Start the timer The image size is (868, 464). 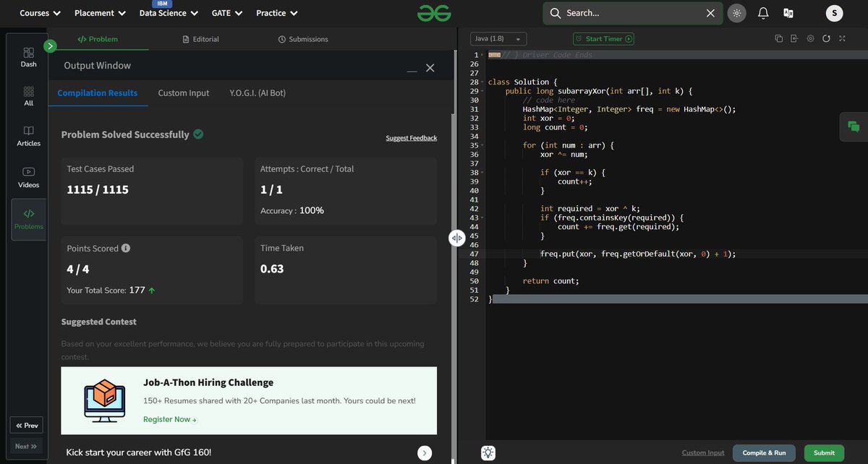603,39
